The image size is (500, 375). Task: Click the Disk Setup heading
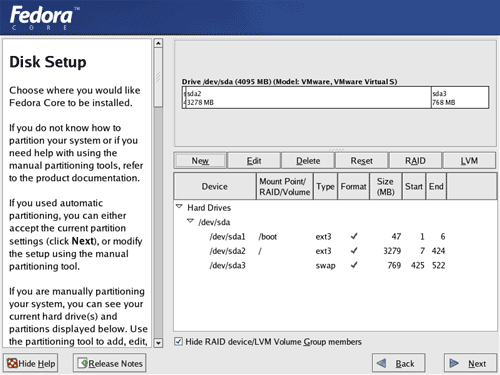(x=48, y=62)
